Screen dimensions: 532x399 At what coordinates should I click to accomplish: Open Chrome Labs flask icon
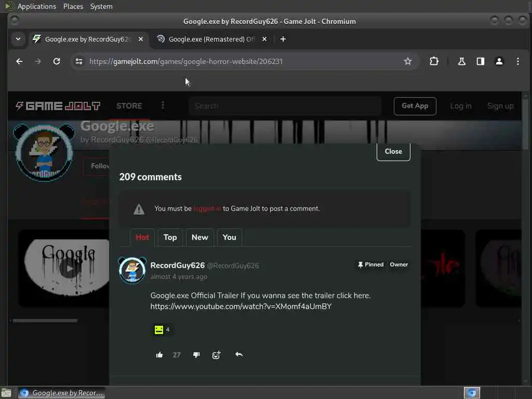pos(461,61)
